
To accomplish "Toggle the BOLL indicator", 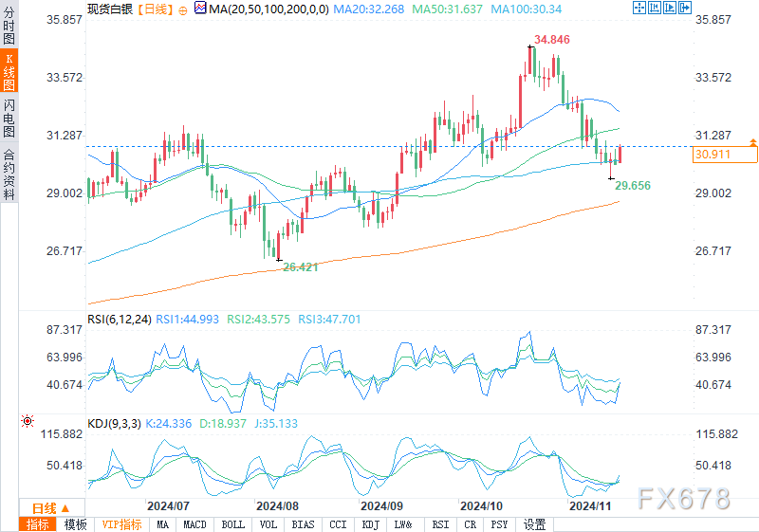I will [232, 524].
